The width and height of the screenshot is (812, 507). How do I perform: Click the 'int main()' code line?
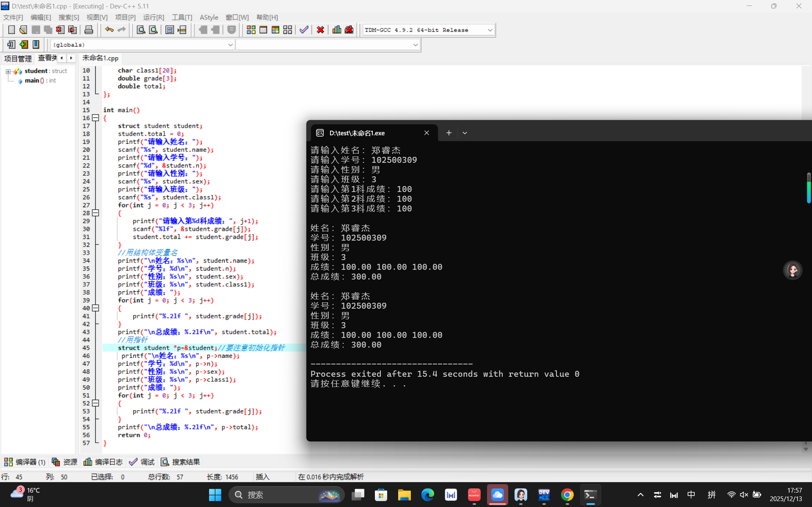(x=121, y=110)
